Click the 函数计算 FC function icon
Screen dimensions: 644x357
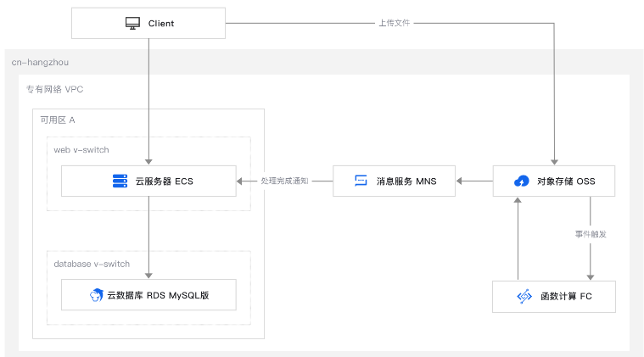524,297
